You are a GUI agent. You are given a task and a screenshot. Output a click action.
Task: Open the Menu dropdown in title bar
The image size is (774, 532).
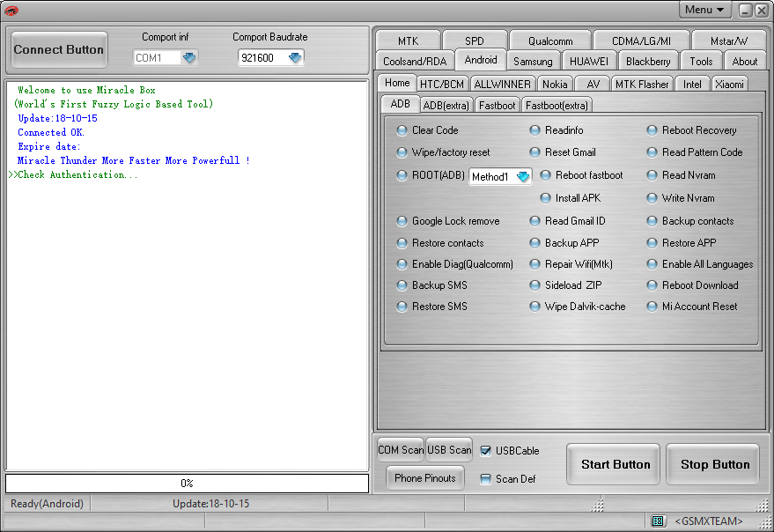[x=704, y=10]
